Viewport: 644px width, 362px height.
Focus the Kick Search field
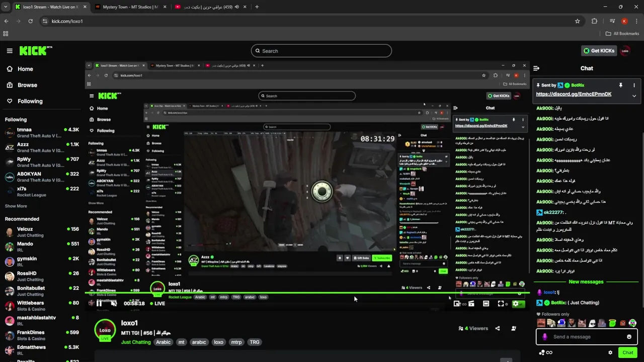(321, 51)
